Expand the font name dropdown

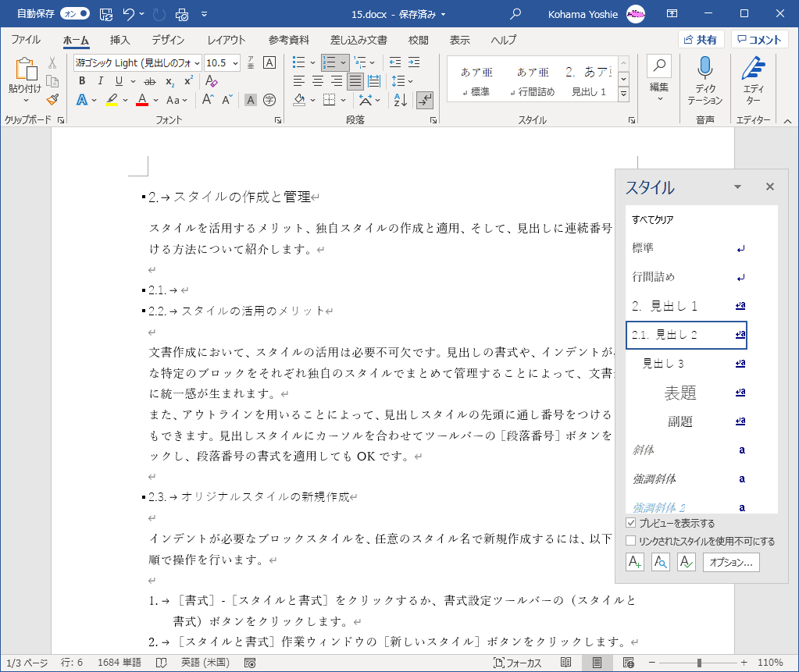196,63
